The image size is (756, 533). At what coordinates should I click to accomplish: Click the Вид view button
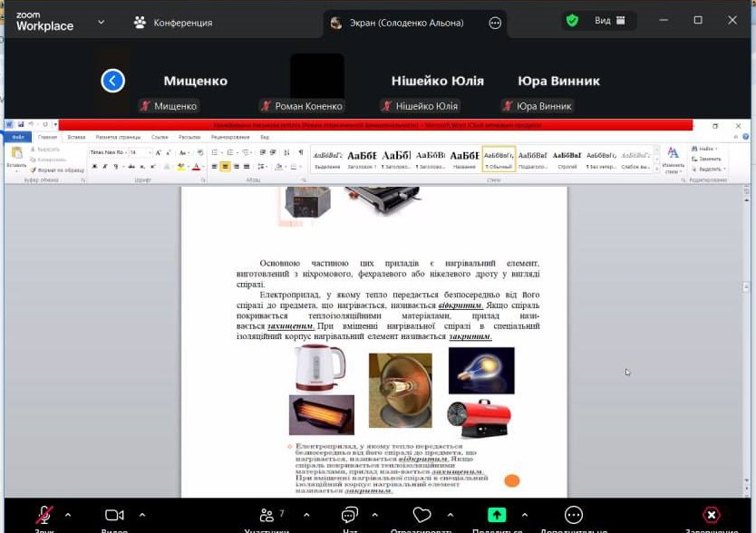tap(610, 21)
